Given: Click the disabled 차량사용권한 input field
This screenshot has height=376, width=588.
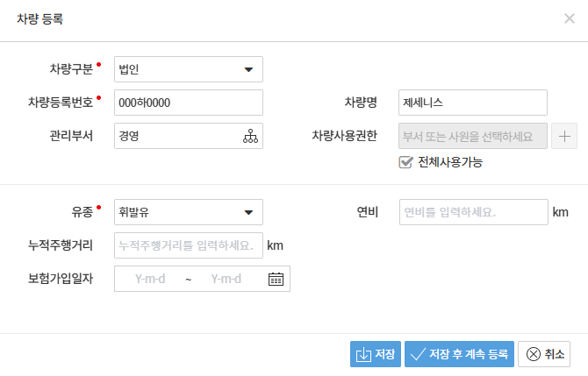Looking at the screenshot, I should tap(472, 136).
